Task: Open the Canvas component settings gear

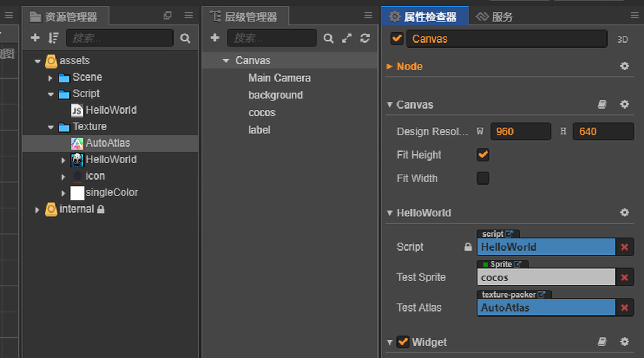Action: coord(624,105)
